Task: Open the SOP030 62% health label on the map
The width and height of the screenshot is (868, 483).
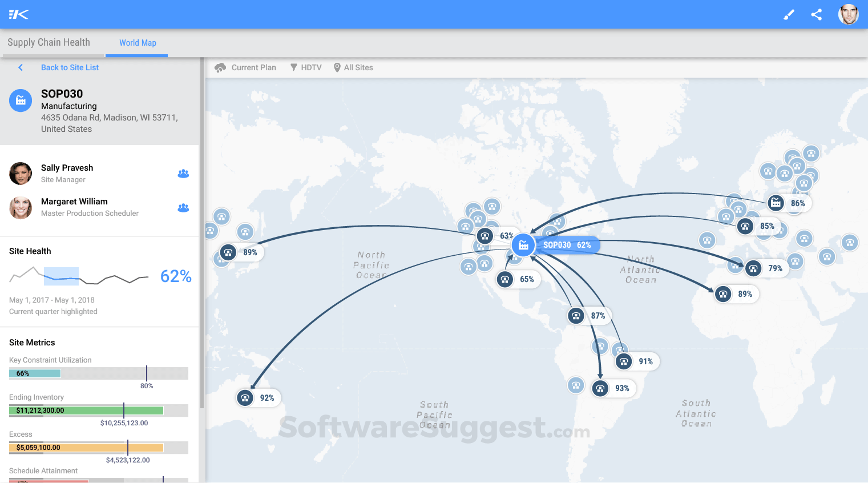Action: click(x=567, y=245)
